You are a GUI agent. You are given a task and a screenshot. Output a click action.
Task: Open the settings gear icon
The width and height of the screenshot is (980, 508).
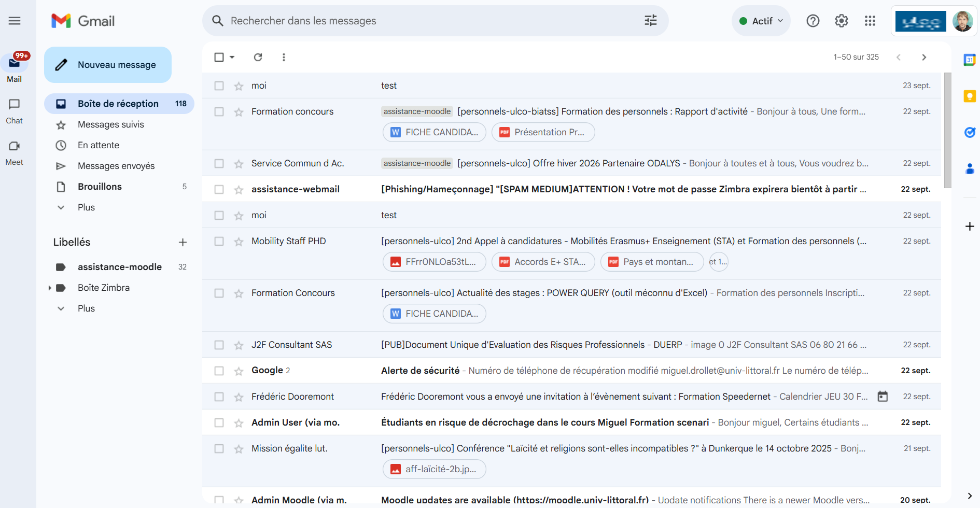tap(841, 21)
